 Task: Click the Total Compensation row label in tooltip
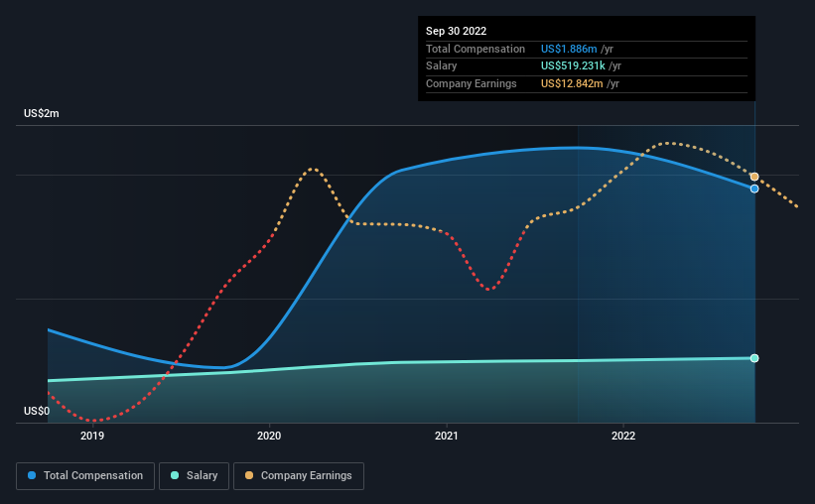coord(475,49)
